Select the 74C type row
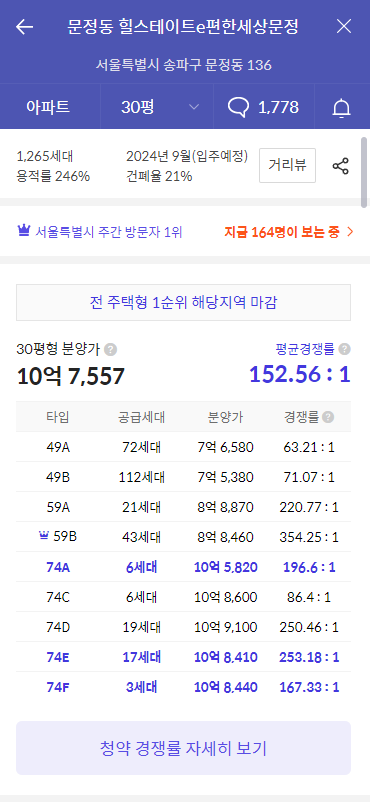This screenshot has height=802, width=370. [x=183, y=597]
